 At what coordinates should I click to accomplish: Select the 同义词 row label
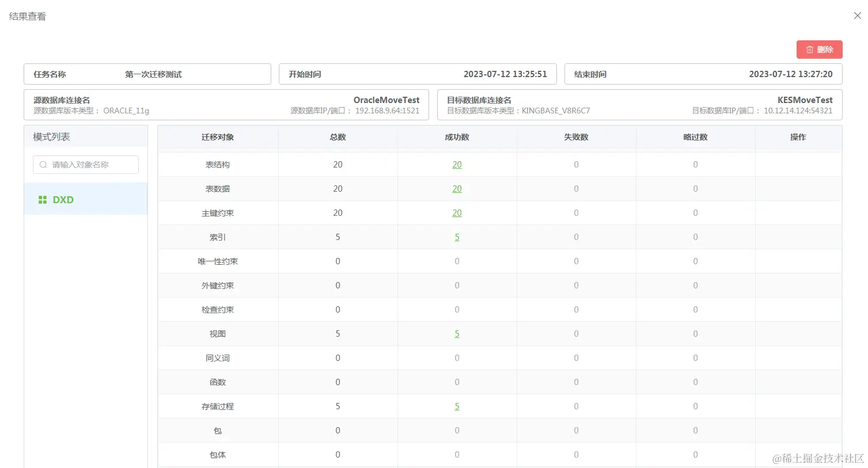[218, 358]
